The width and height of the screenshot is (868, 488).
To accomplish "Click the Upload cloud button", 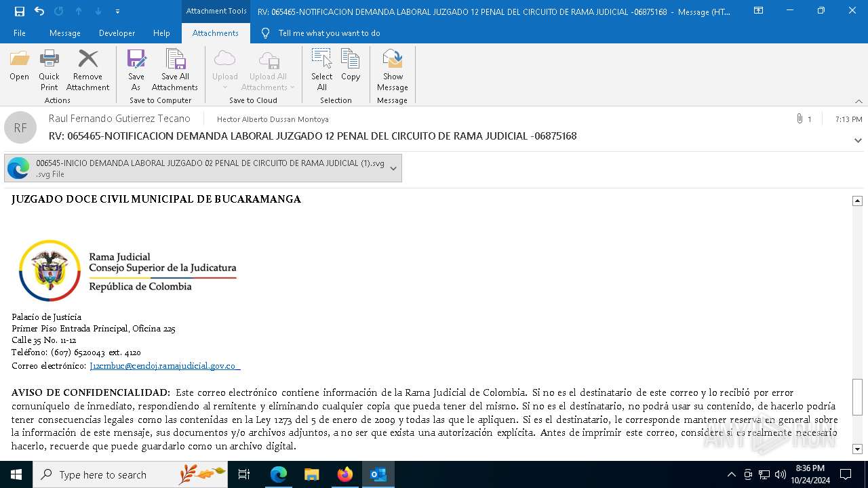I will [x=224, y=70].
